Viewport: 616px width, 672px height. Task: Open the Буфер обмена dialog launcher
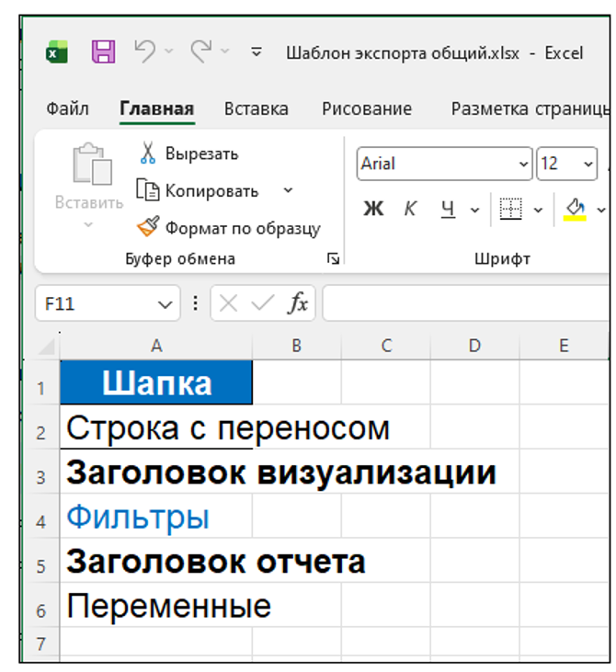point(333,258)
